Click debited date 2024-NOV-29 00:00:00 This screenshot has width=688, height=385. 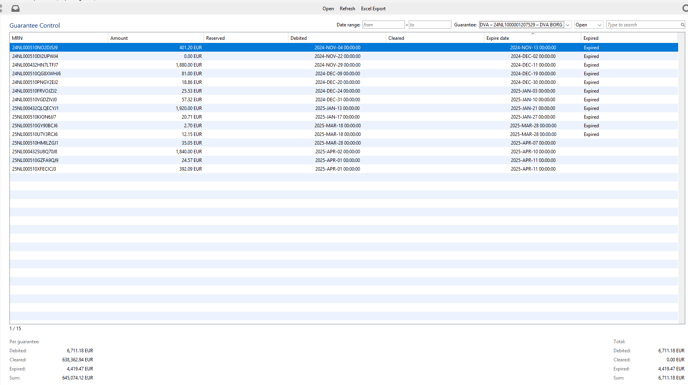(337, 65)
